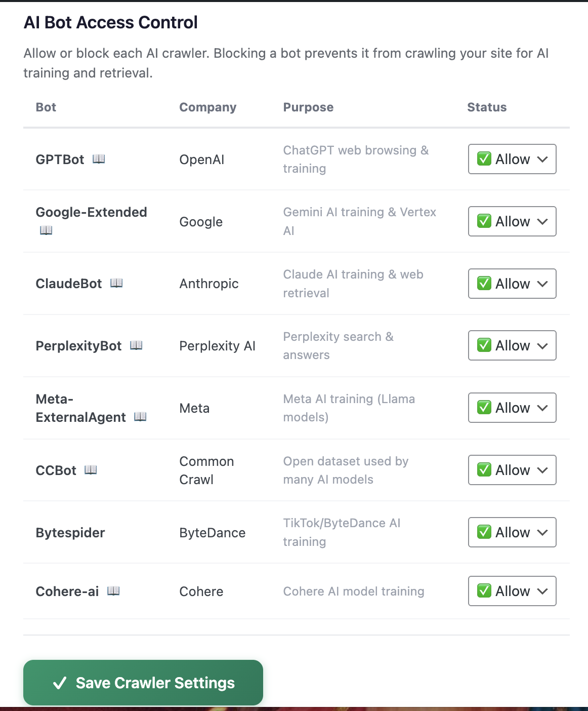Image resolution: width=588 pixels, height=711 pixels.
Task: Click the Bot column header
Action: pyautogui.click(x=46, y=107)
